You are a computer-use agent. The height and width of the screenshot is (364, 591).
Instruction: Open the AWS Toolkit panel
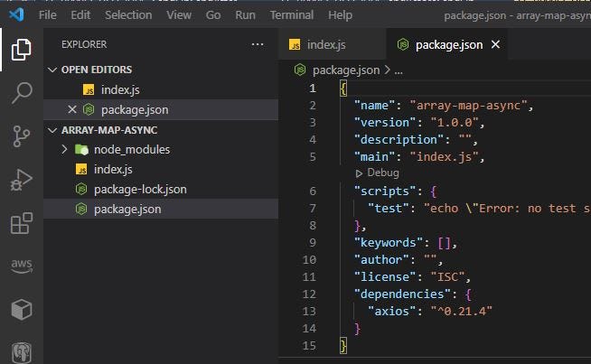click(21, 266)
